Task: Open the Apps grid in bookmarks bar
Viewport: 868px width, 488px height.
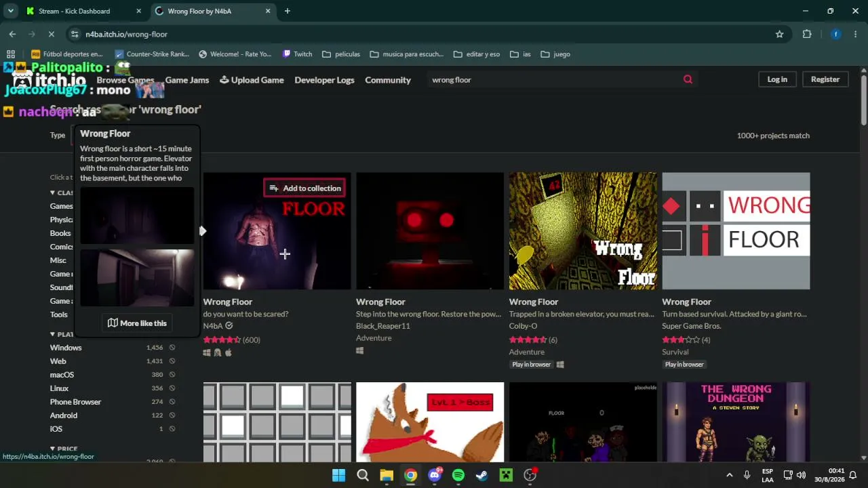Action: point(11,54)
